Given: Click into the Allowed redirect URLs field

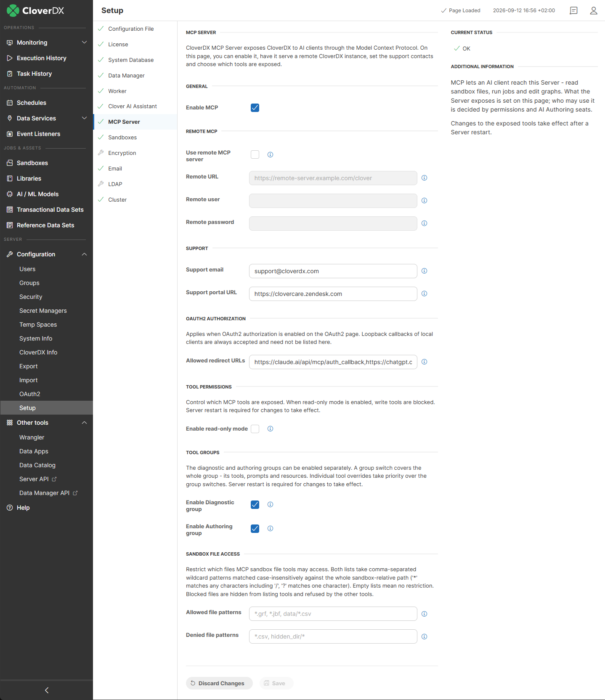Looking at the screenshot, I should pyautogui.click(x=333, y=362).
